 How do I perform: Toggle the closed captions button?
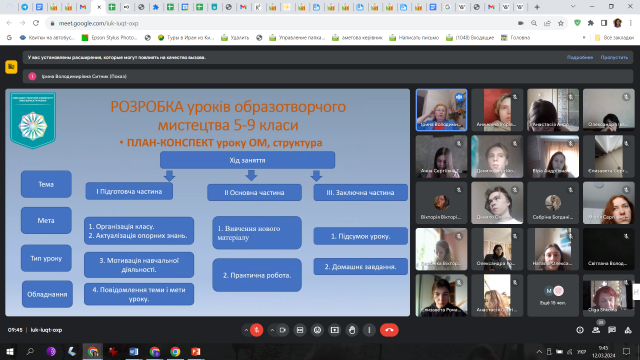[300, 330]
